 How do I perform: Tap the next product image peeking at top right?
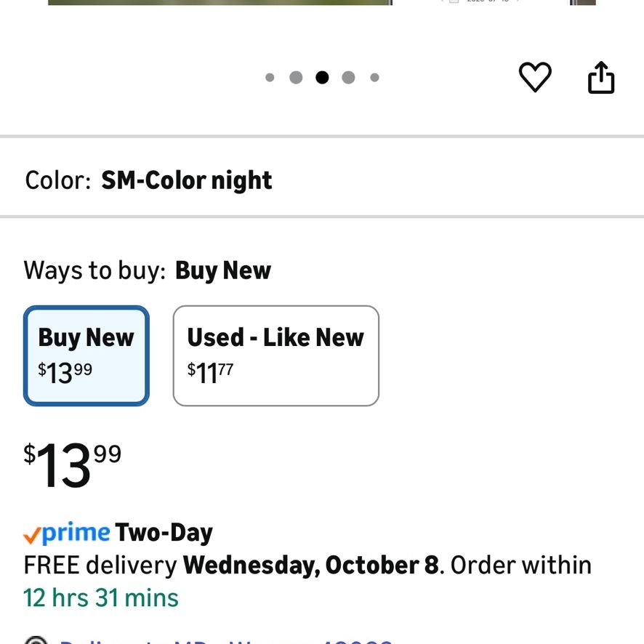click(583, 2)
